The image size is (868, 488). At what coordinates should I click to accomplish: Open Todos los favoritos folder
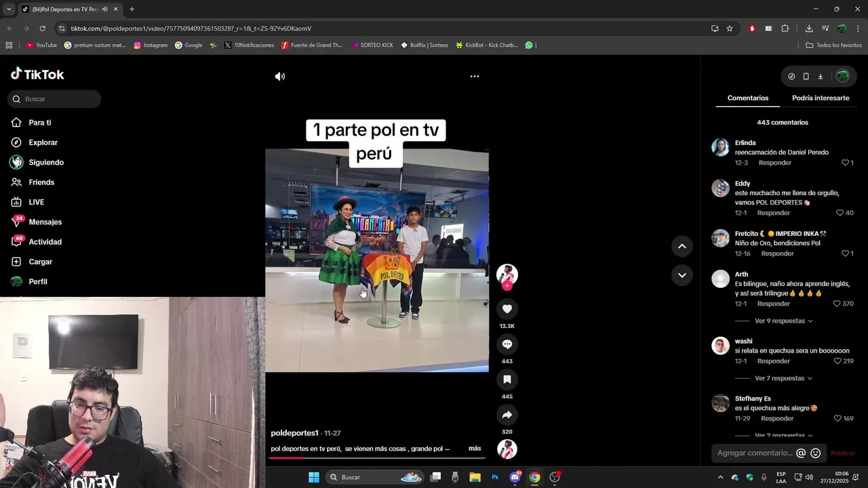833,45
